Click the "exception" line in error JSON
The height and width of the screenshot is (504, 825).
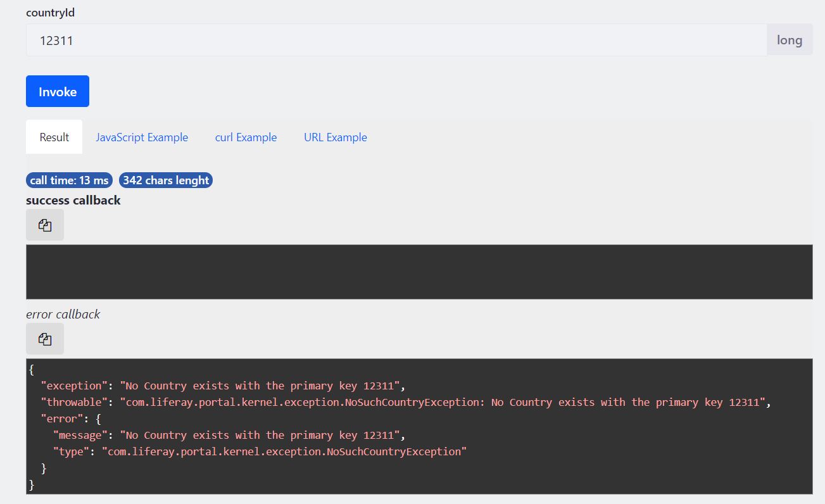[x=222, y=386]
